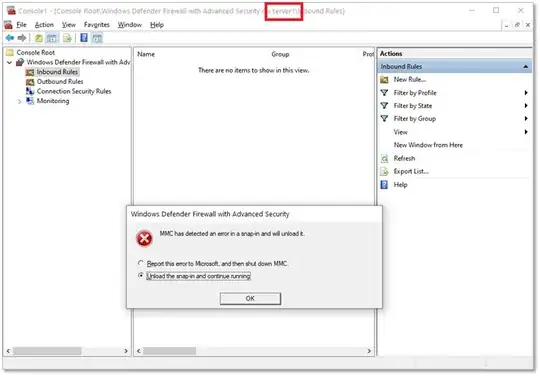
Task: Collapse the Windows Defender Firewall tree node
Action: pyautogui.click(x=10, y=62)
